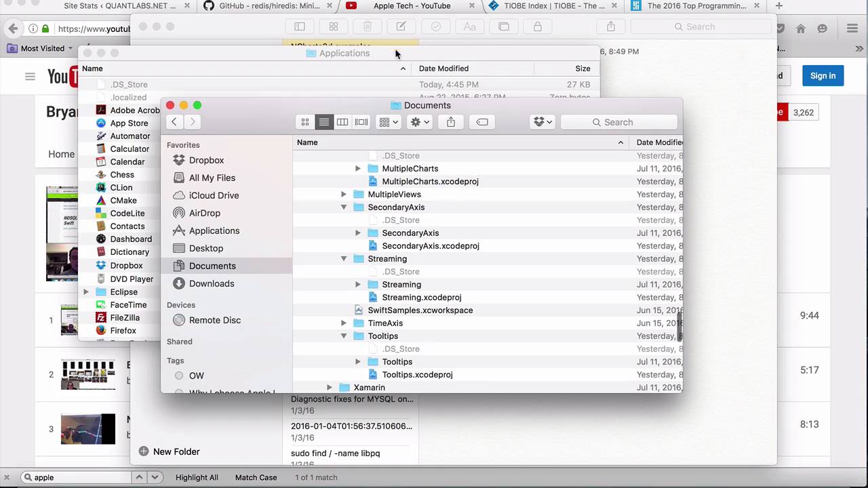Expand the TimeAxis folder
Screen dimensions: 868x488
pos(343,323)
